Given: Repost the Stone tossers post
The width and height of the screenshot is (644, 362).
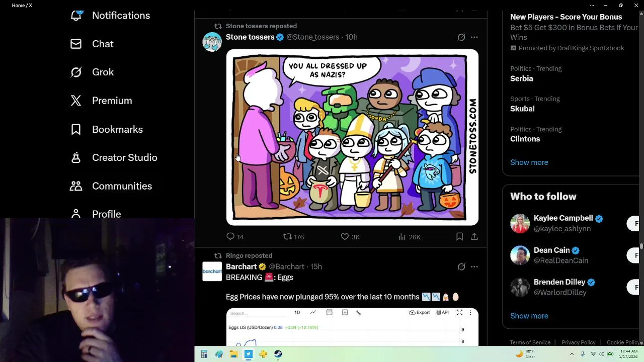Looking at the screenshot, I should pyautogui.click(x=293, y=237).
